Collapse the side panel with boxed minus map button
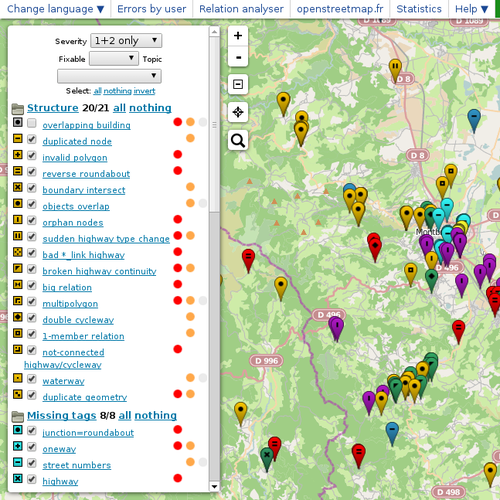The image size is (500, 500). (238, 84)
